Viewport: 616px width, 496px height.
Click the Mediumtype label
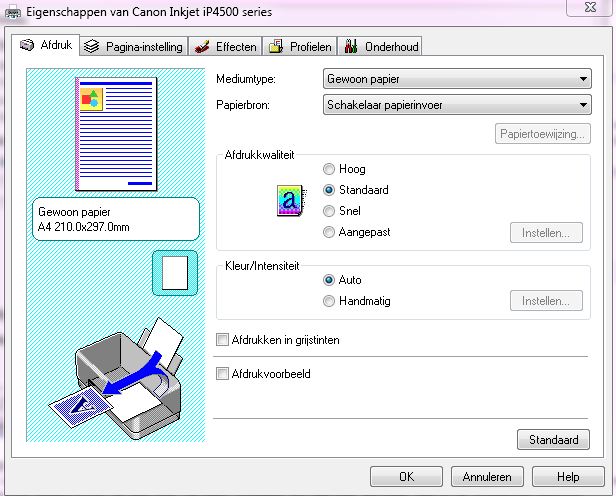[x=246, y=79]
